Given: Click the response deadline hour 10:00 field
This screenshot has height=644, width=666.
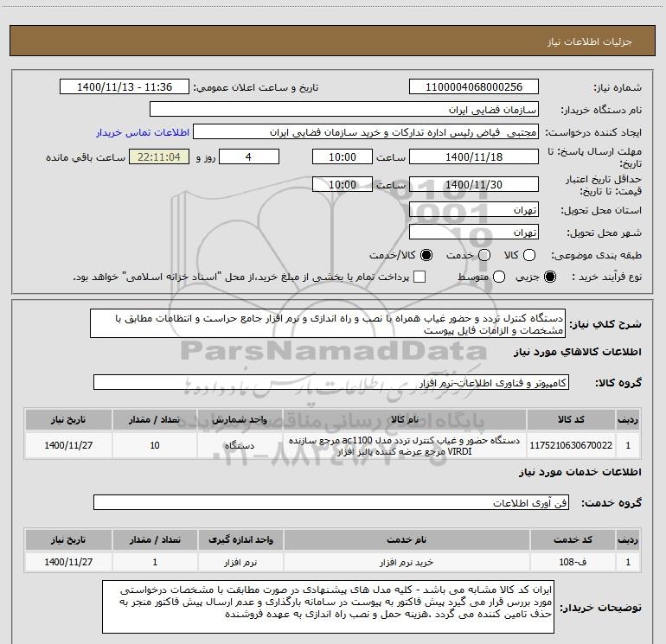Looking at the screenshot, I should pos(343,156).
